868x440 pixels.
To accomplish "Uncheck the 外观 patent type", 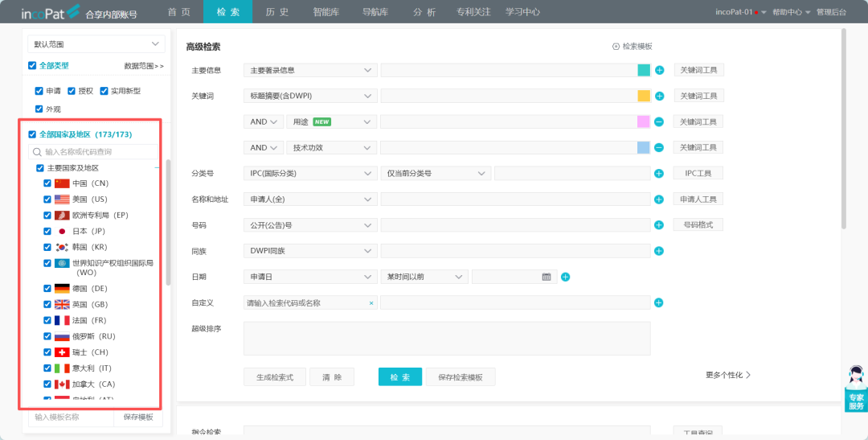I will (x=39, y=109).
